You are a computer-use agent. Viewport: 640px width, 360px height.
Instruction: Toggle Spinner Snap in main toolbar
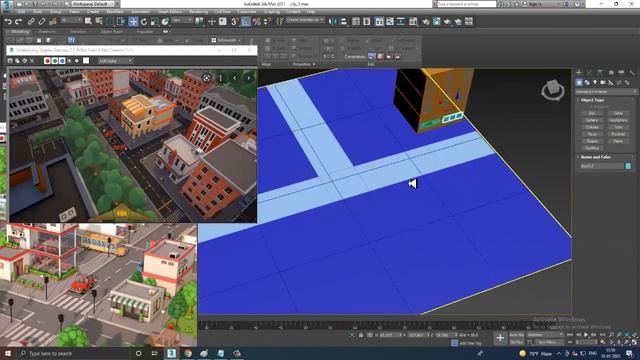point(267,21)
